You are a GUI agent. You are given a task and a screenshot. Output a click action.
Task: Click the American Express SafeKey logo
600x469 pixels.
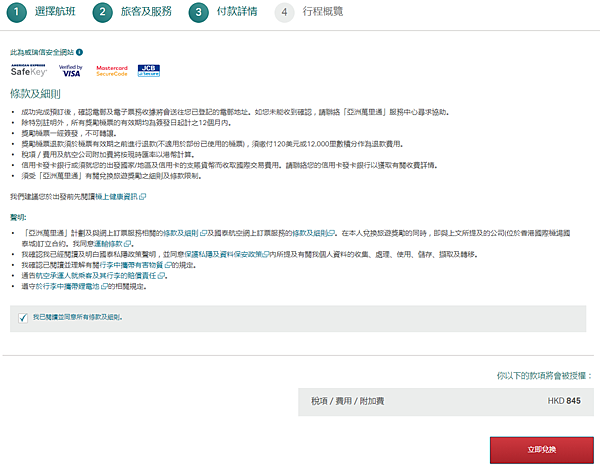click(29, 70)
